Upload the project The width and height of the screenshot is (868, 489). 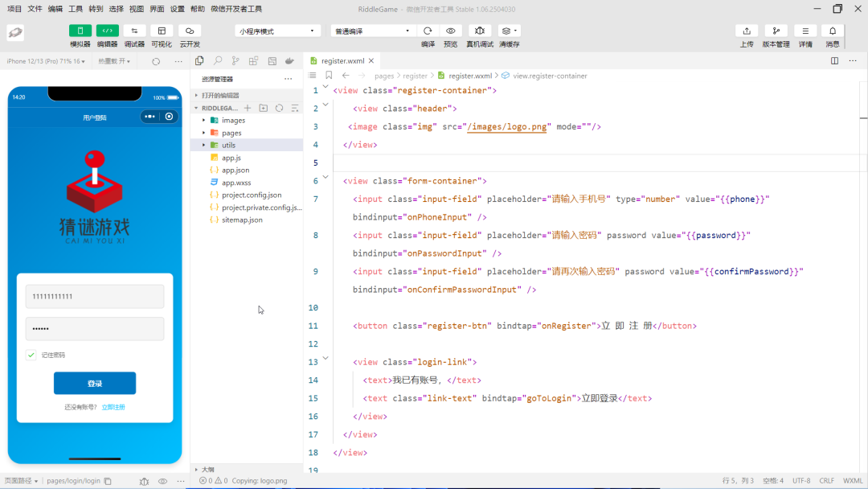click(746, 31)
